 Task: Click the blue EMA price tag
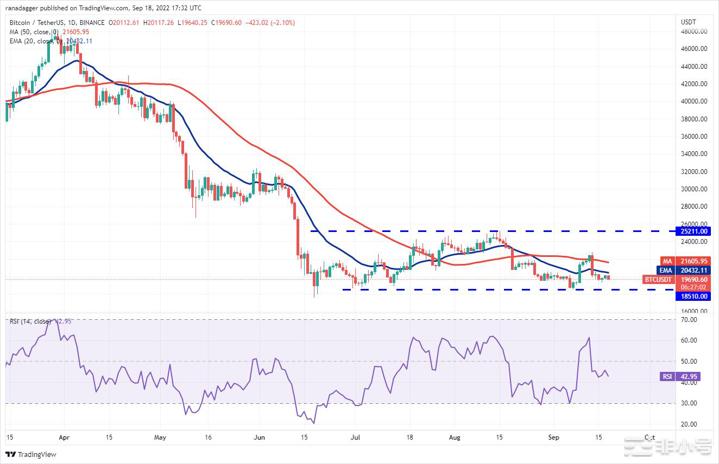click(x=688, y=270)
